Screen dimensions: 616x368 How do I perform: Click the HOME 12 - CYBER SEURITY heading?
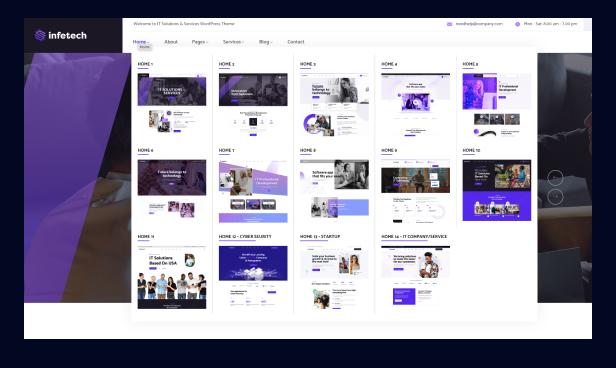point(245,237)
